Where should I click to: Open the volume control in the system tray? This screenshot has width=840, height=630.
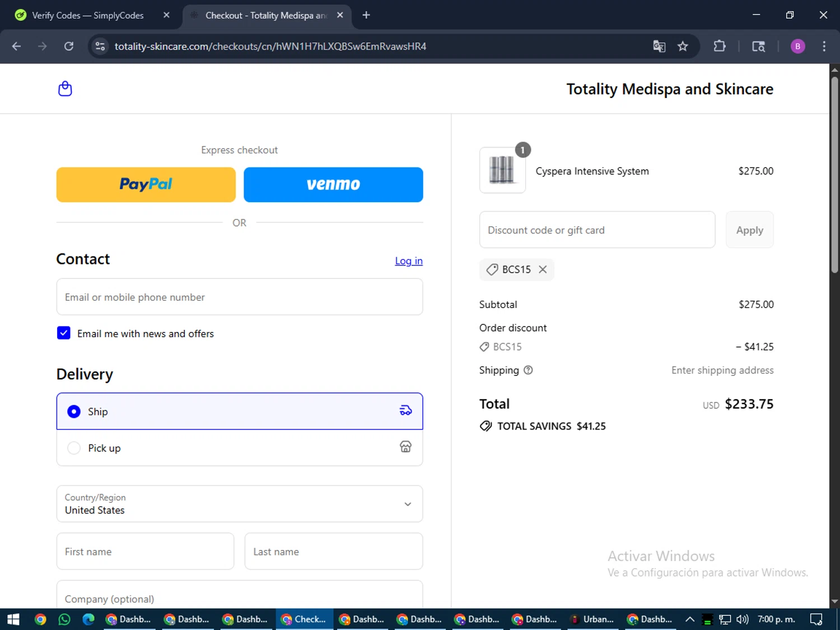coord(743,619)
